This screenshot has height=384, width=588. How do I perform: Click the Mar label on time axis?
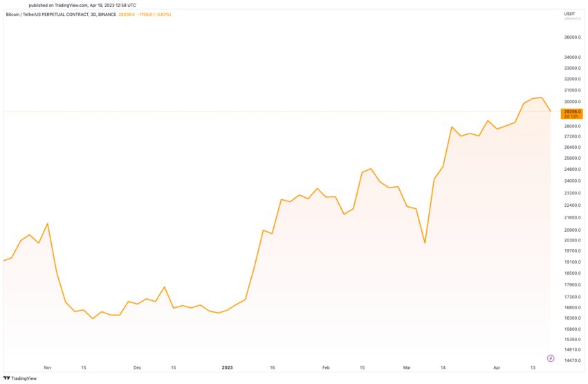tap(407, 367)
